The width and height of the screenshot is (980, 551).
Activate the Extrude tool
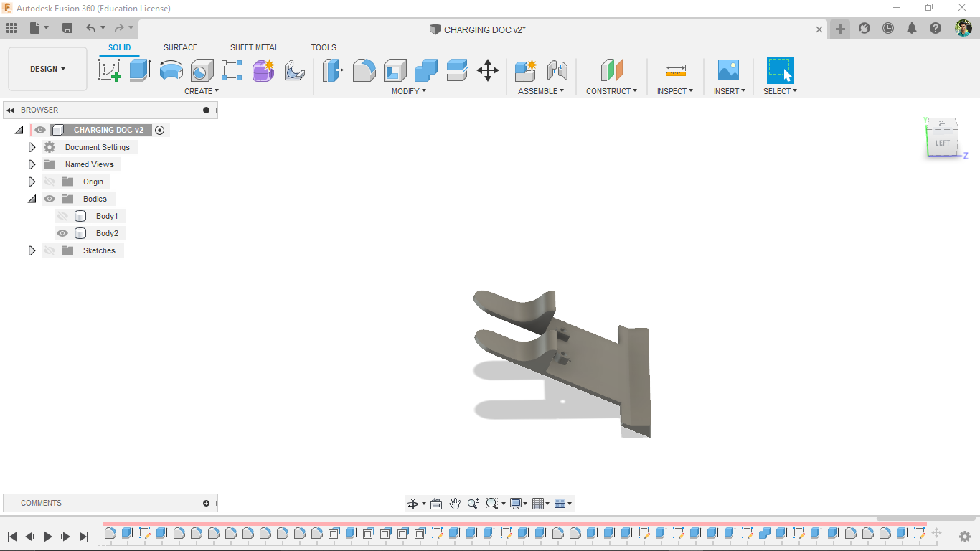click(138, 70)
